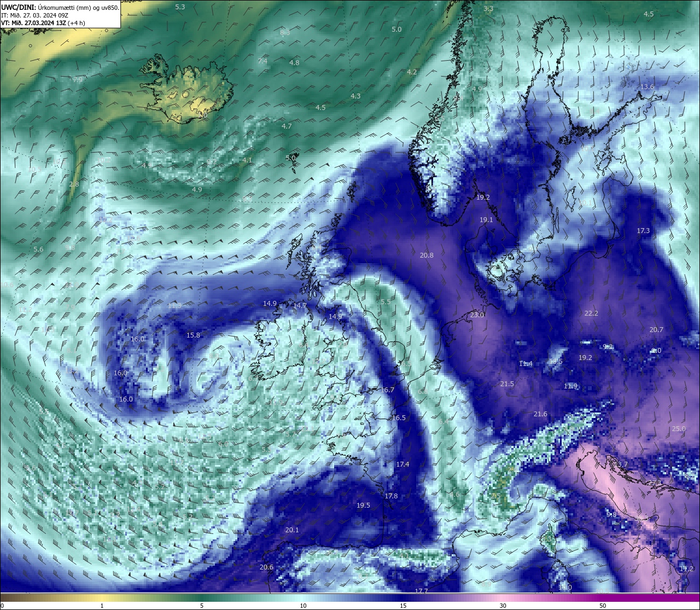The image size is (700, 610).
Task: Click the 11.9 value over Czech area
Action: (570, 386)
